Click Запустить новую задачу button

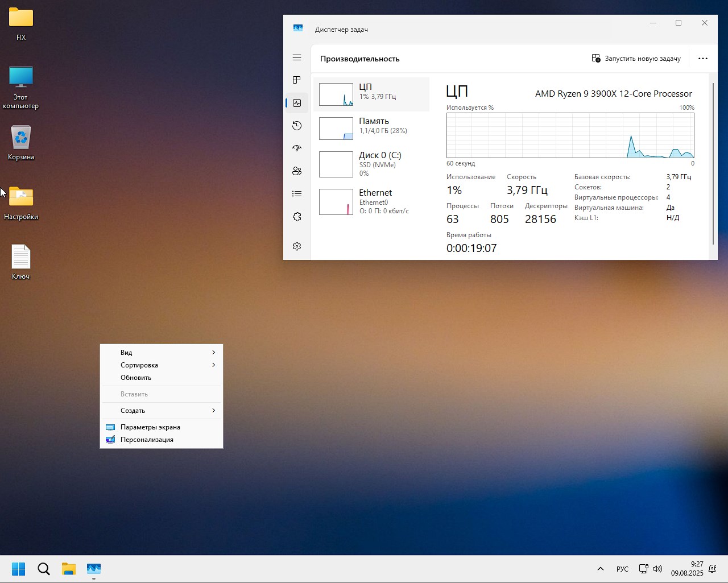(x=636, y=59)
